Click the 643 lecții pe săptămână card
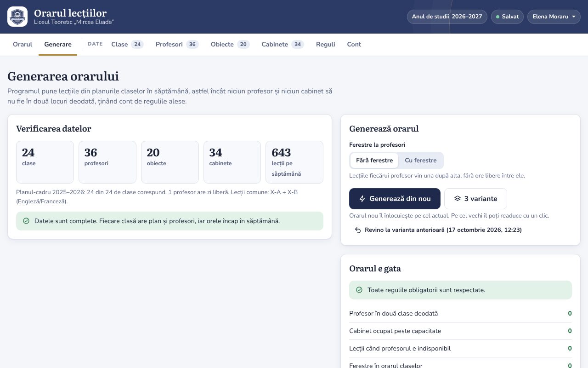This screenshot has height=368, width=588. point(294,162)
